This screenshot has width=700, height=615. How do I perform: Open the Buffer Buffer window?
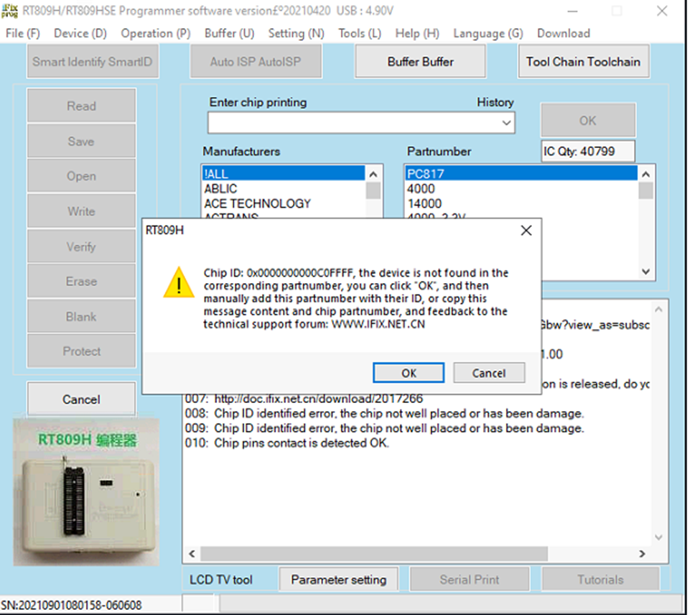coord(420,62)
